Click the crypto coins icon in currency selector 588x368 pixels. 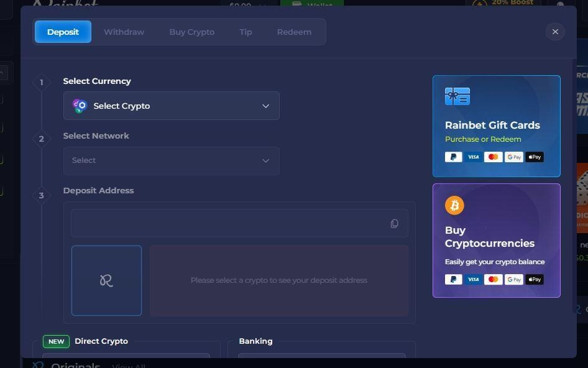[80, 106]
